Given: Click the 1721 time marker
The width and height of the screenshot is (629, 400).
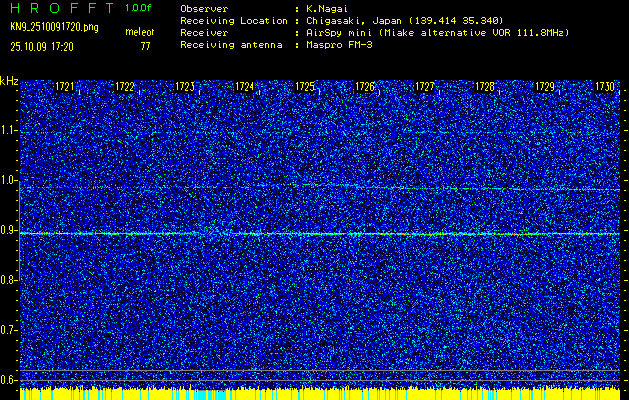Looking at the screenshot, I should tap(65, 88).
